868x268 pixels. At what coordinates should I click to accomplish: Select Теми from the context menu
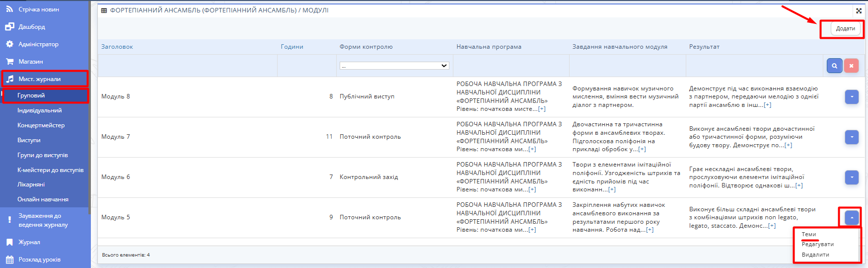[809, 234]
